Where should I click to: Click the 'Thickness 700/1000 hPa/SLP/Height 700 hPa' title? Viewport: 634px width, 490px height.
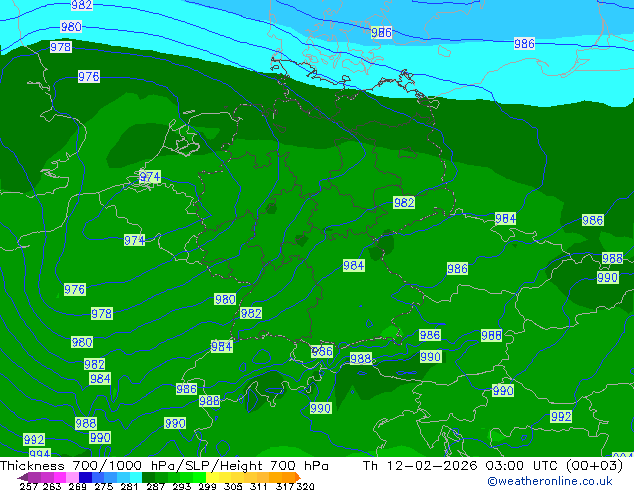point(164,466)
